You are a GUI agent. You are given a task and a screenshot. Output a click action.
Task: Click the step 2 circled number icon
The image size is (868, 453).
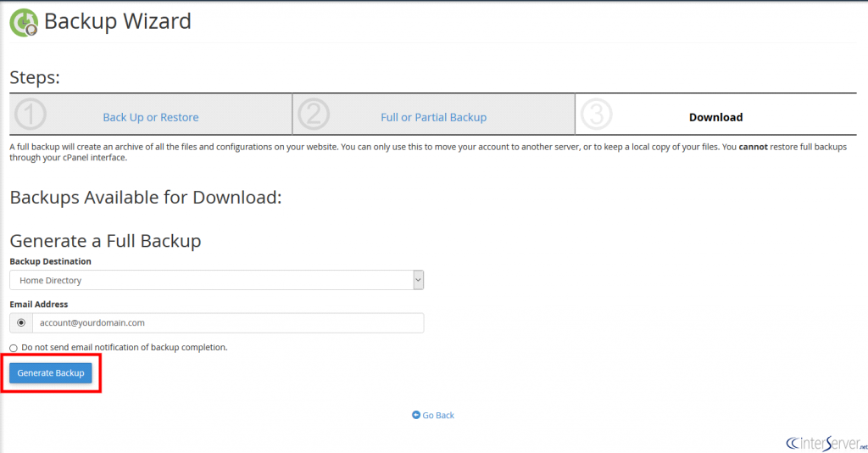tap(314, 115)
